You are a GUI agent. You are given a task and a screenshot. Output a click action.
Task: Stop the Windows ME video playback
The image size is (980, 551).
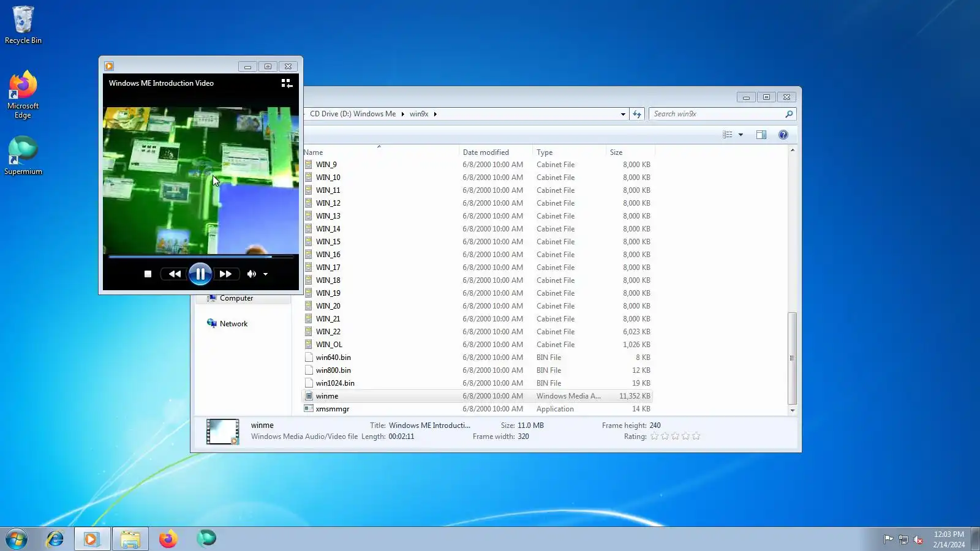point(148,274)
